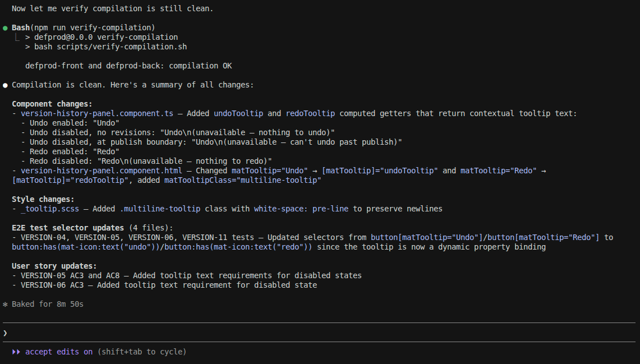
Task: Click the green bullet next to the Bash command
Action: click(x=5, y=27)
